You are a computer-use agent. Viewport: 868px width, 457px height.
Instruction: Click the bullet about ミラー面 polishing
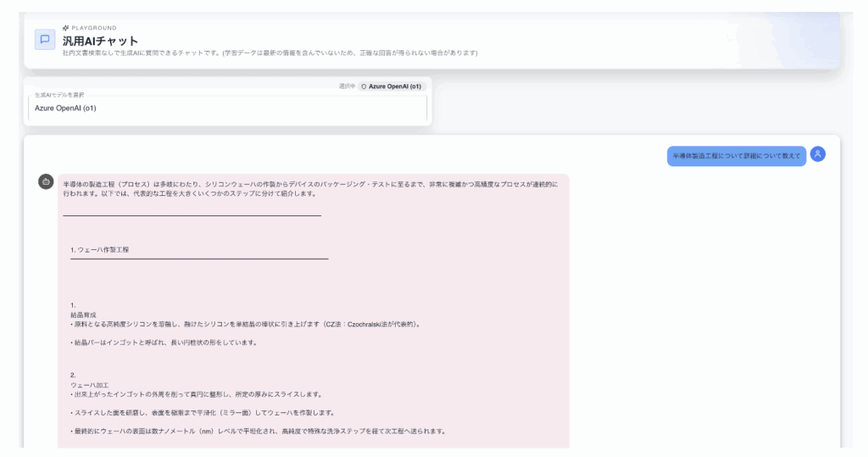[239, 413]
